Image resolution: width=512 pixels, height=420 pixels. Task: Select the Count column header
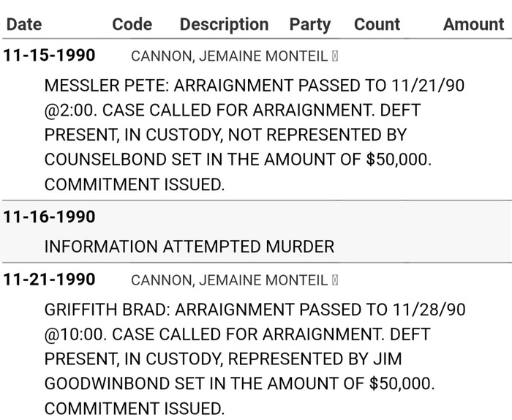pos(377,24)
